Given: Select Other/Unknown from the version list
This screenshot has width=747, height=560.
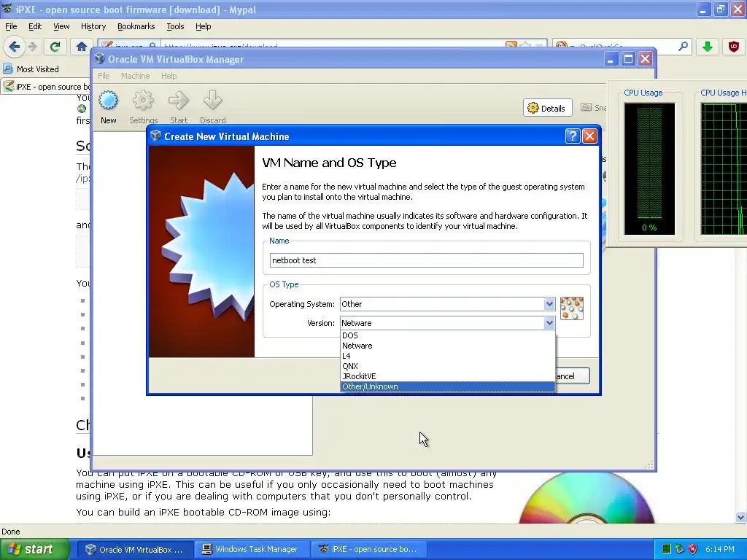Looking at the screenshot, I should click(448, 386).
